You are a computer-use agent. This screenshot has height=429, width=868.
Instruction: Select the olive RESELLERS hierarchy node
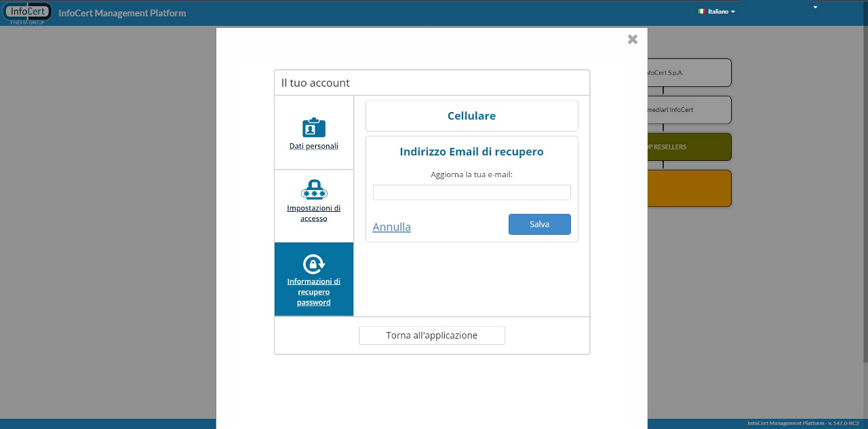689,147
